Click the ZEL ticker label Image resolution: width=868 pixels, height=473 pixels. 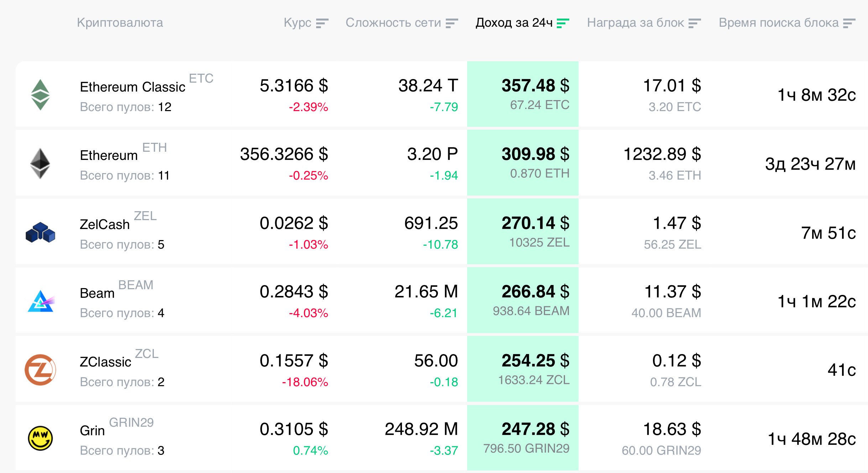pos(145,216)
